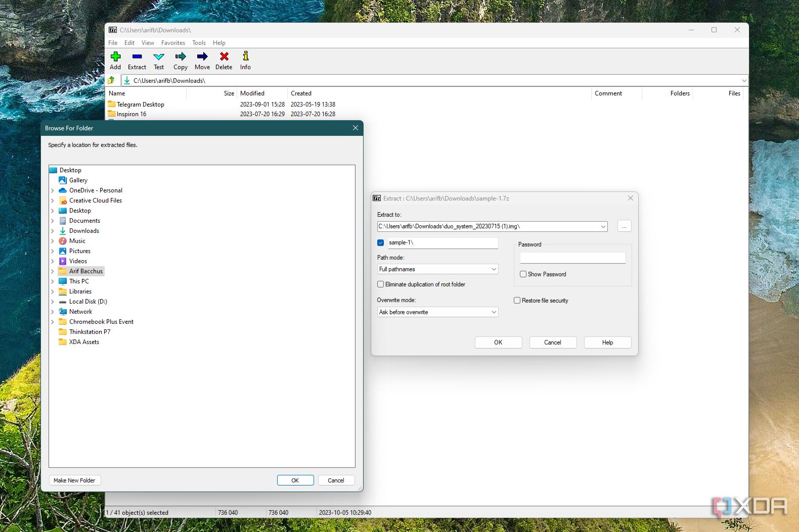Select the Inspiron 16 folder row
This screenshot has height=532, width=799.
127,114
